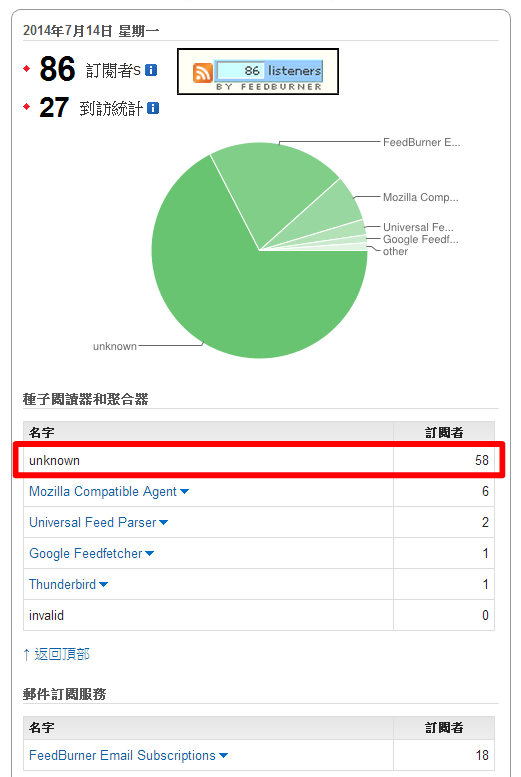
Task: Open the Mozilla Compatible Agent link
Action: click(x=103, y=492)
